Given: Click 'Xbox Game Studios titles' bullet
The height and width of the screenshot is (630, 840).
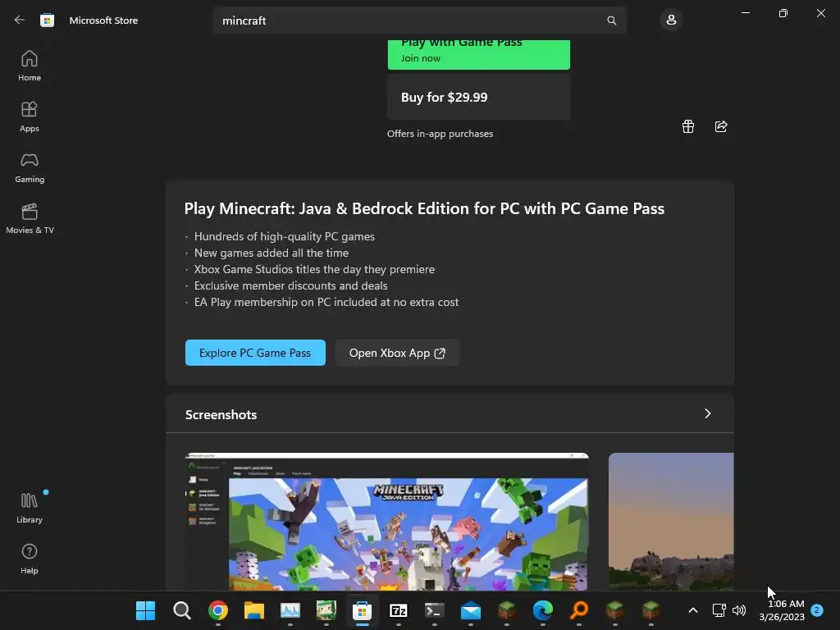Looking at the screenshot, I should (314, 269).
